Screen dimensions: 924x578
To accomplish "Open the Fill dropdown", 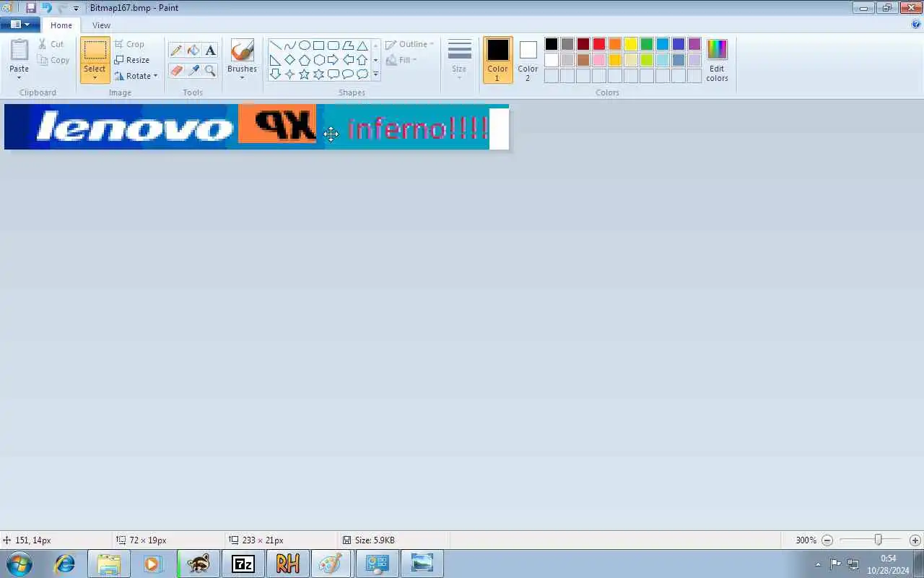I will (401, 61).
